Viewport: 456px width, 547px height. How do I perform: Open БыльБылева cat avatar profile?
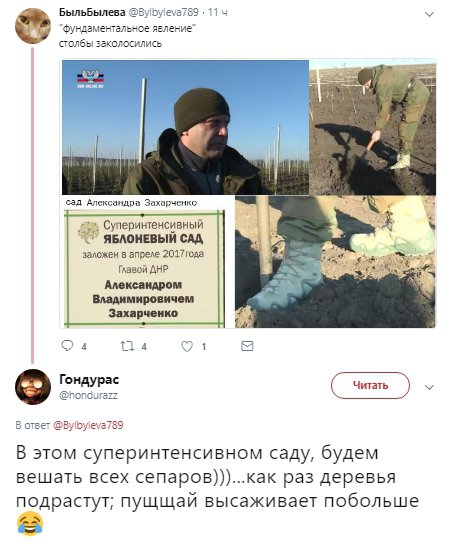click(33, 26)
